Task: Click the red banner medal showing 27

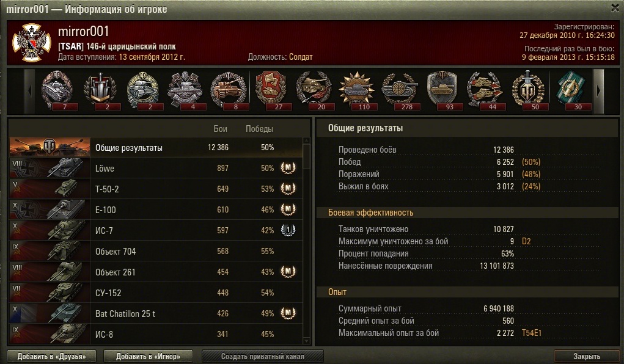Action: [x=271, y=90]
